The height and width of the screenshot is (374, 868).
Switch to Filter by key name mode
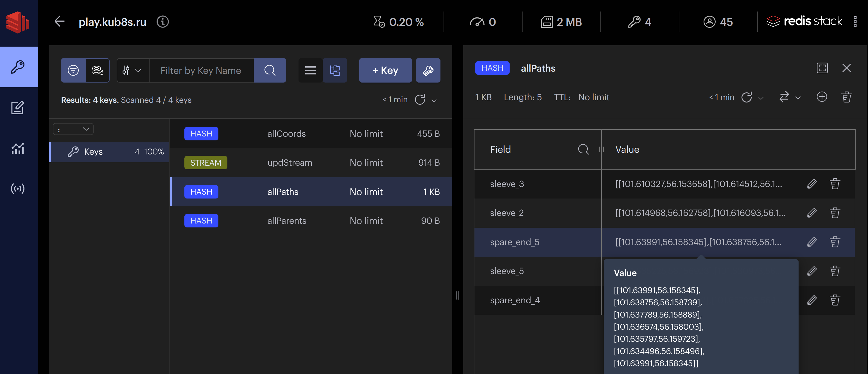pos(73,70)
